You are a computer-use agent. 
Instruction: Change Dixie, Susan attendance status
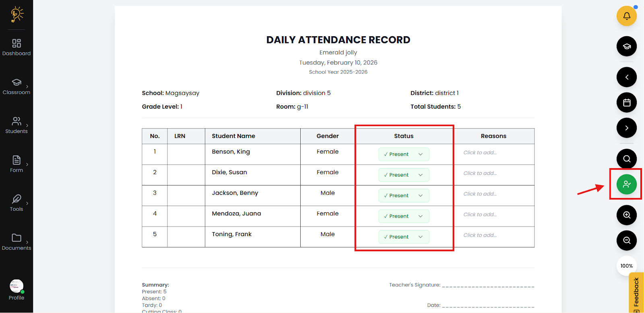tap(404, 175)
